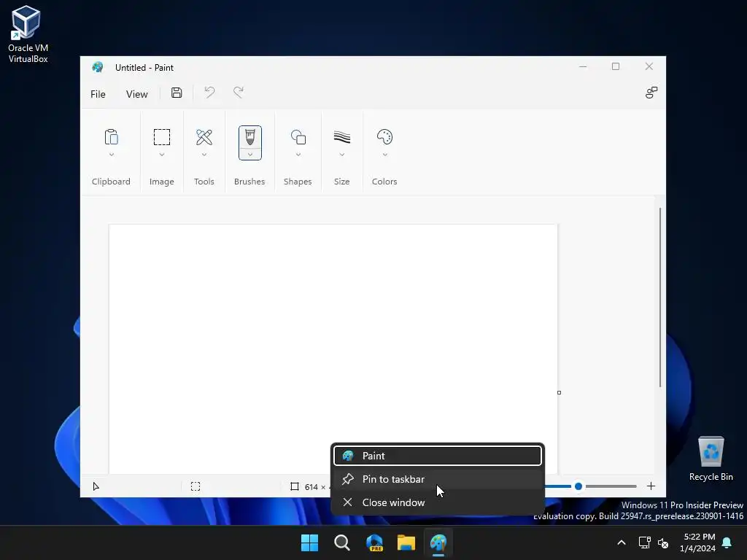Open the Windows Start button
This screenshot has width=747, height=560.
pos(309,542)
